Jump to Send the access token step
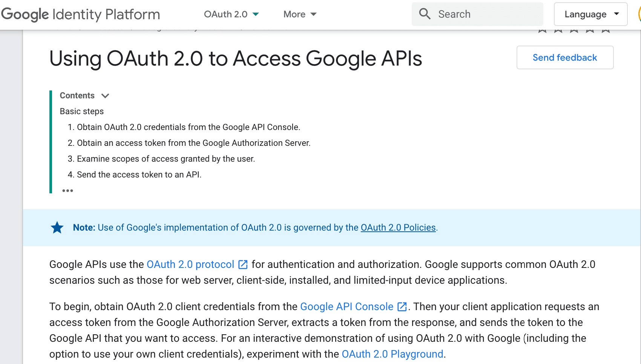This screenshot has width=641, height=364. click(x=139, y=175)
